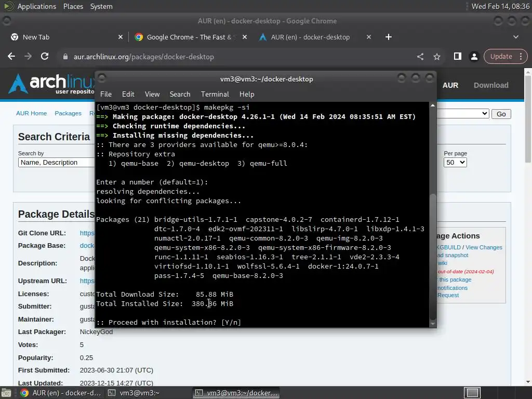The width and height of the screenshot is (532, 399).
Task: Open Chrome profile avatar
Action: [474, 57]
